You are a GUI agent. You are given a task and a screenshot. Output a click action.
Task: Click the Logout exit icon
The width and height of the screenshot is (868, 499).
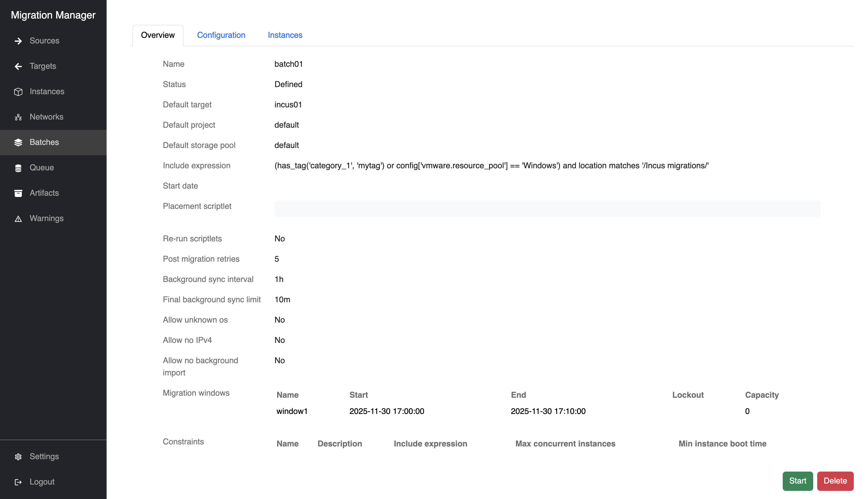tap(18, 482)
